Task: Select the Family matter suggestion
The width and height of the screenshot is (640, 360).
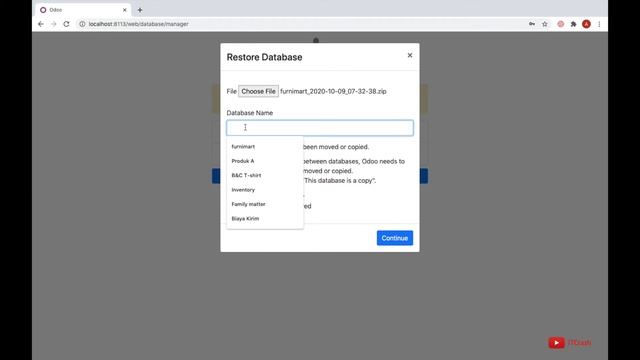Action: 265,204
